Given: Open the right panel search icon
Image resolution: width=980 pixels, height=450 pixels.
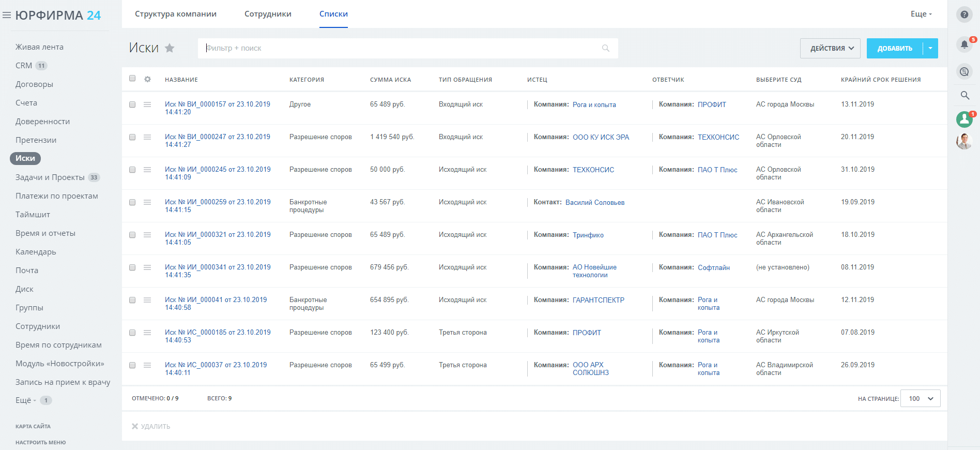Looking at the screenshot, I should (964, 95).
